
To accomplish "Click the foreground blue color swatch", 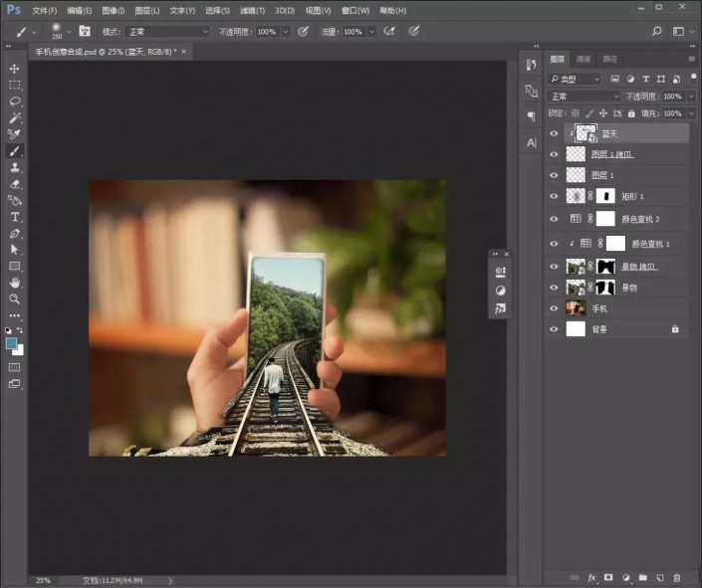I will [11, 343].
